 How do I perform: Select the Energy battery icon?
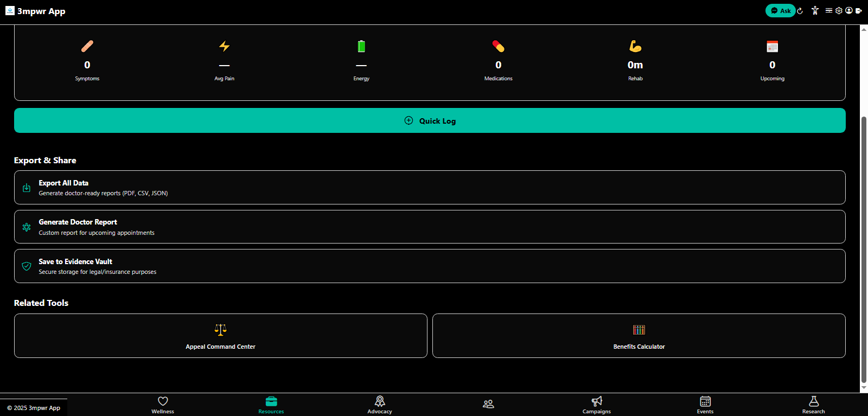click(x=361, y=46)
